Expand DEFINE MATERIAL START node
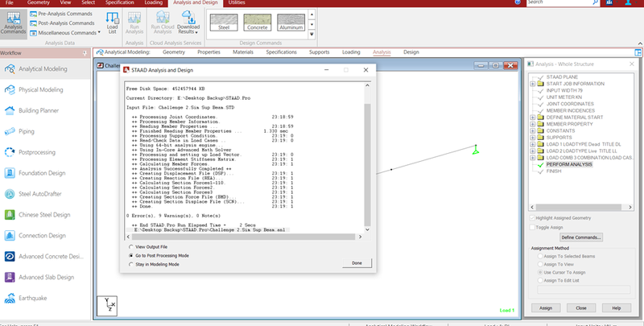 533,118
